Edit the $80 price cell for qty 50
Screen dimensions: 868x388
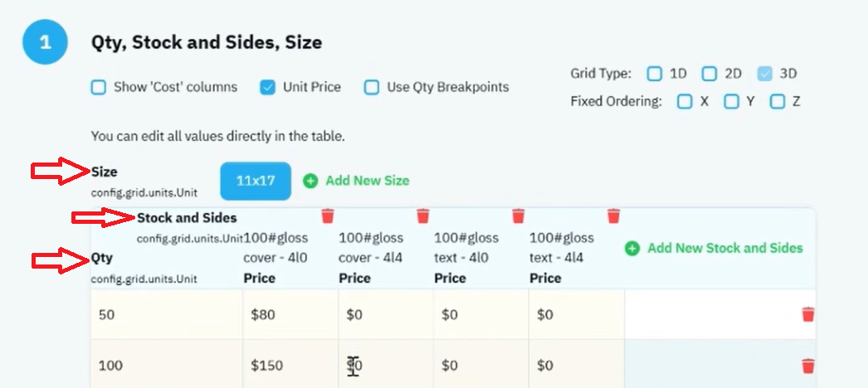(x=290, y=314)
